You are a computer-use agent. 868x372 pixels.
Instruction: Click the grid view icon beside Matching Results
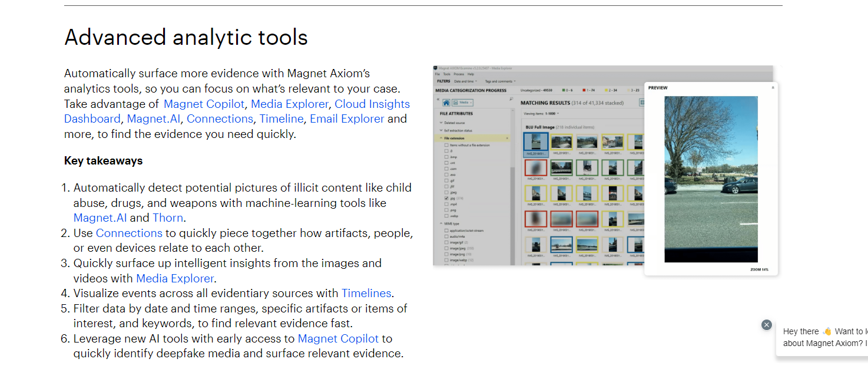point(642,103)
